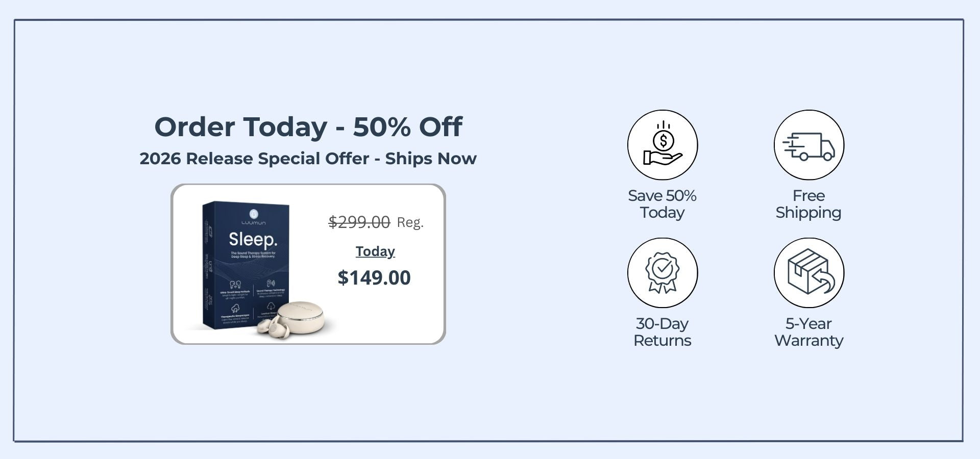Open the "30-Day Returns" text label

point(662,332)
